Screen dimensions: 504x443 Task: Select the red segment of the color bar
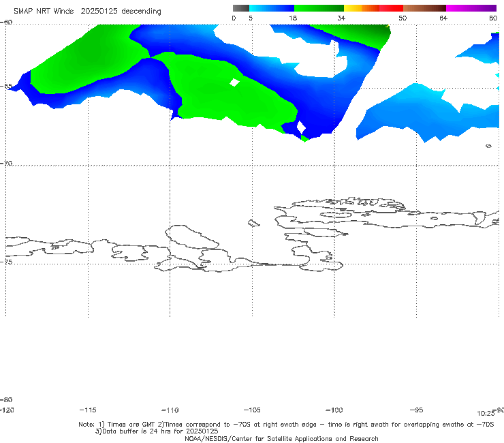[391, 8]
